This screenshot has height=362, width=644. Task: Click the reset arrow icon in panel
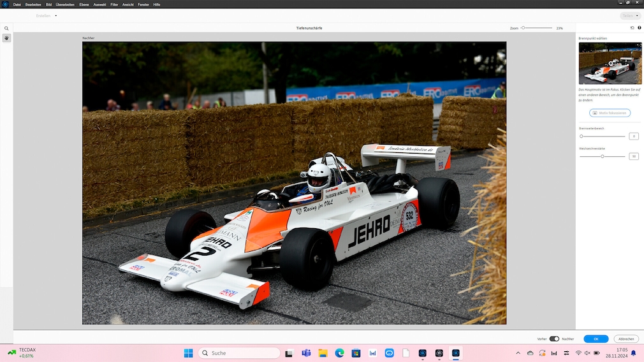(632, 28)
